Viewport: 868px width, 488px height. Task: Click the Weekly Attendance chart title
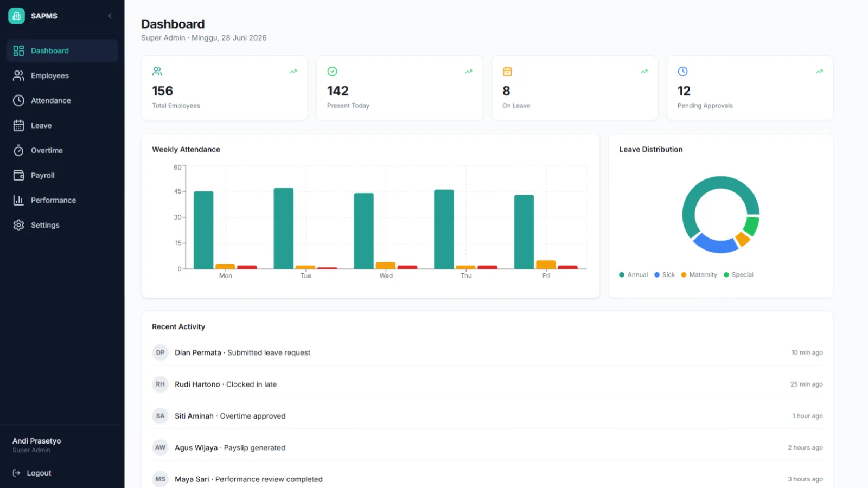[x=186, y=149]
